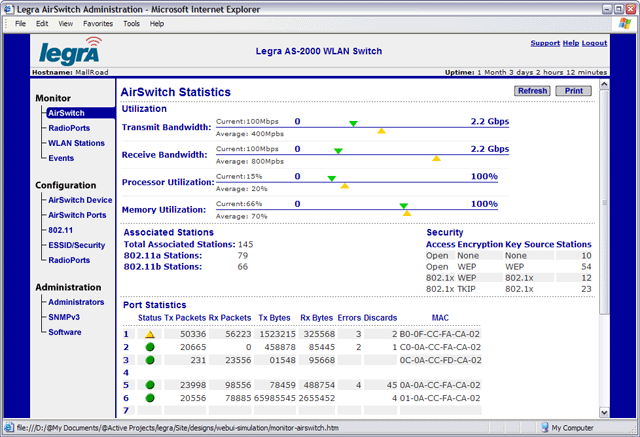Open the Support link
640x437 pixels.
tap(545, 43)
